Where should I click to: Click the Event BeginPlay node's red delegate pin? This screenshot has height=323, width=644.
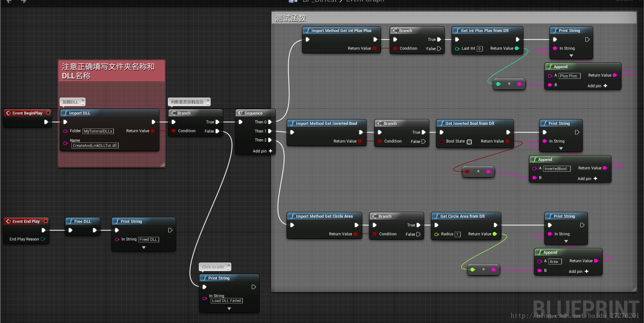[48, 113]
